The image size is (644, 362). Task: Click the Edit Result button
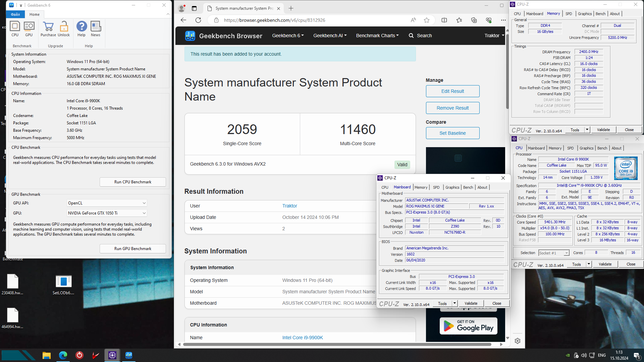tap(452, 91)
